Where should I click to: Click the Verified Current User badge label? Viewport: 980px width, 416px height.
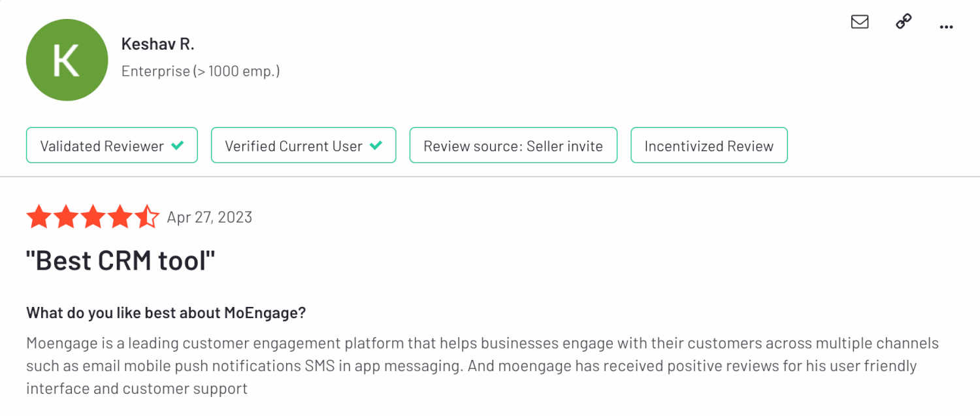click(293, 146)
